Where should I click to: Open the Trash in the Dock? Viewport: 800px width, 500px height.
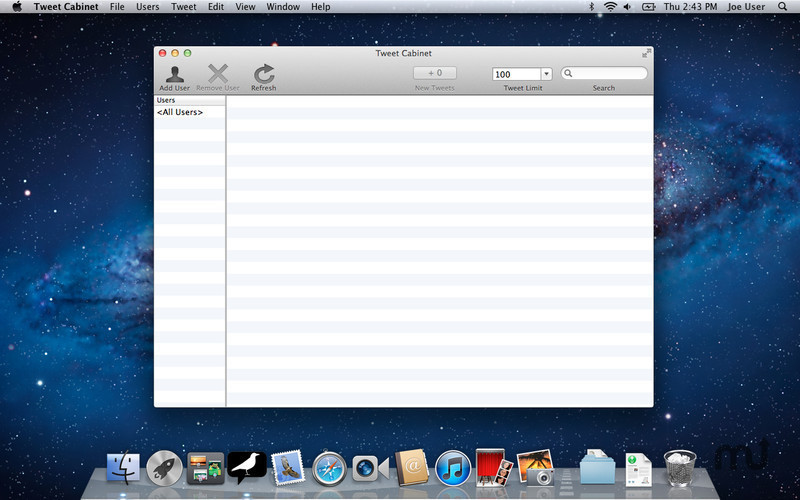coord(680,467)
